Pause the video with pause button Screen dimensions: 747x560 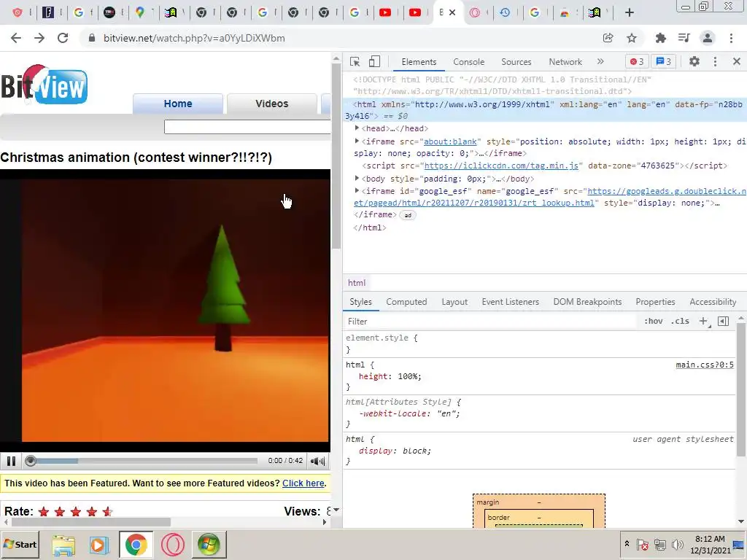coord(11,461)
